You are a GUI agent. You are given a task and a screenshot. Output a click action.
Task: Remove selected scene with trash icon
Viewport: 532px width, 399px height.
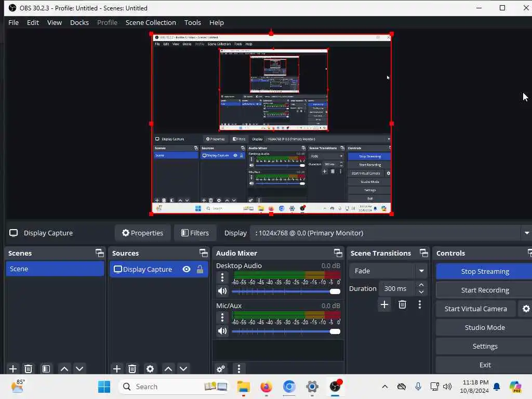(29, 369)
